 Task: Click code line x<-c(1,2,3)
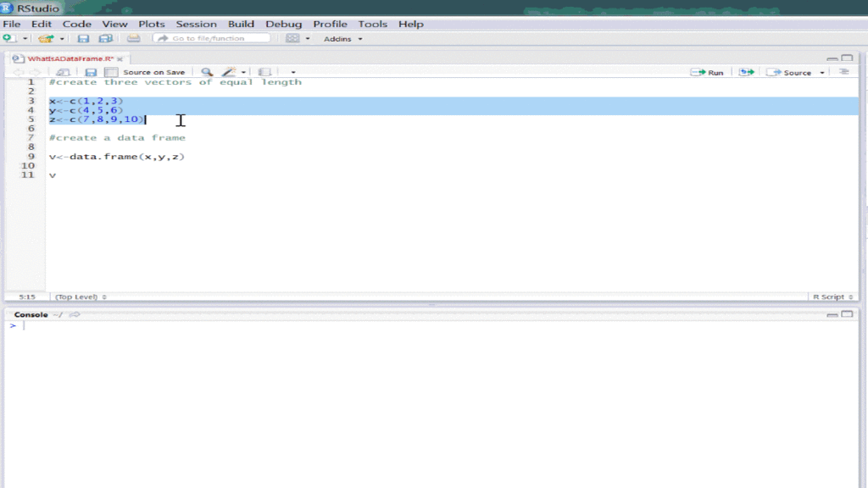pos(86,101)
